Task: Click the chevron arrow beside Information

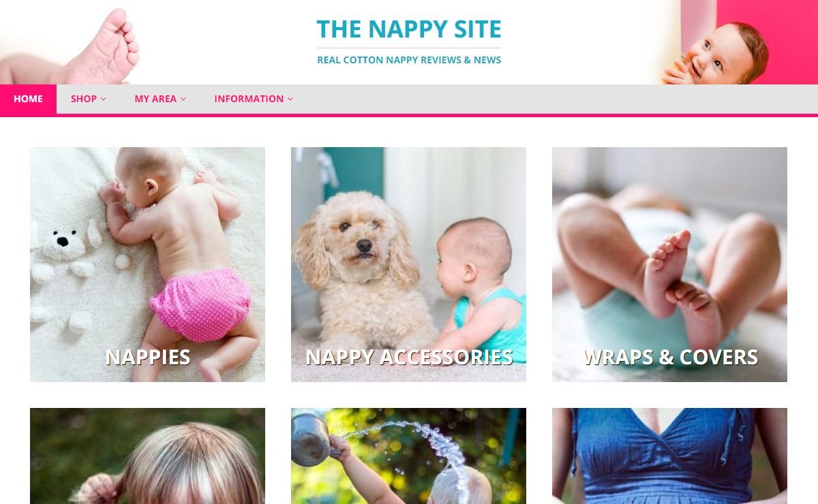Action: 290,99
